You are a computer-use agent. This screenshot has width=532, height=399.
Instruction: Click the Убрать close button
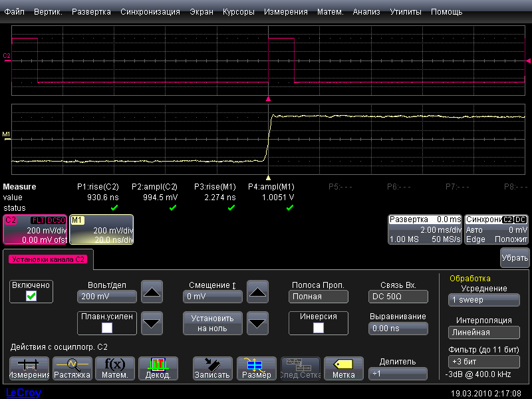coord(515,258)
